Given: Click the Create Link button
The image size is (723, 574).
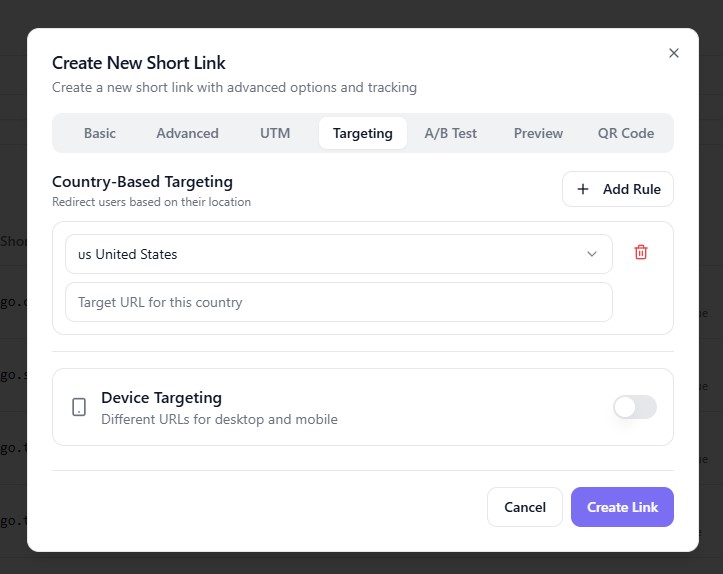Looking at the screenshot, I should coord(622,507).
